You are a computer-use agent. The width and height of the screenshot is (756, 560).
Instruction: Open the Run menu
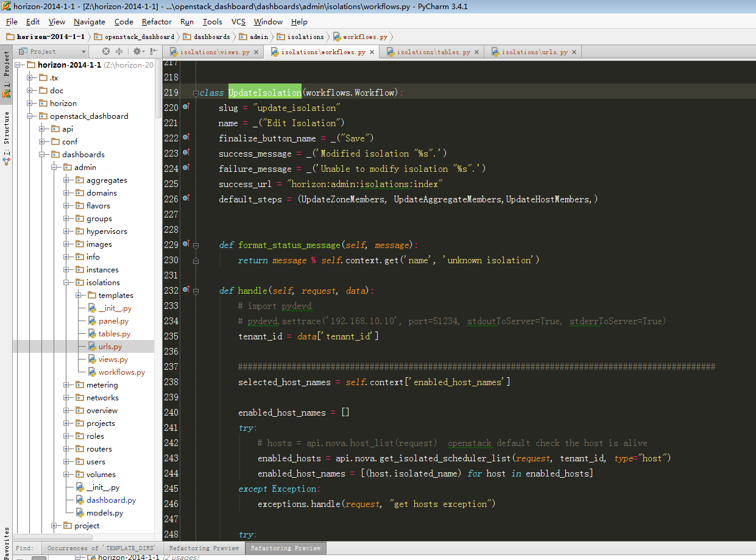coord(187,21)
